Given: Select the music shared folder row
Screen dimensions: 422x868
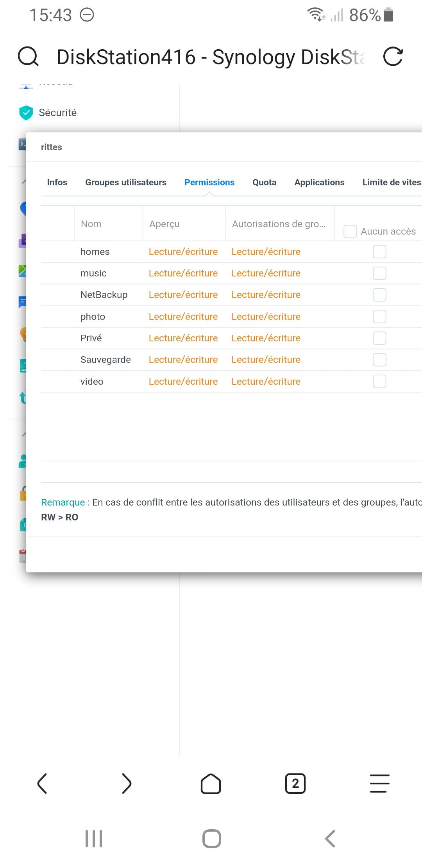Looking at the screenshot, I should pyautogui.click(x=231, y=273).
